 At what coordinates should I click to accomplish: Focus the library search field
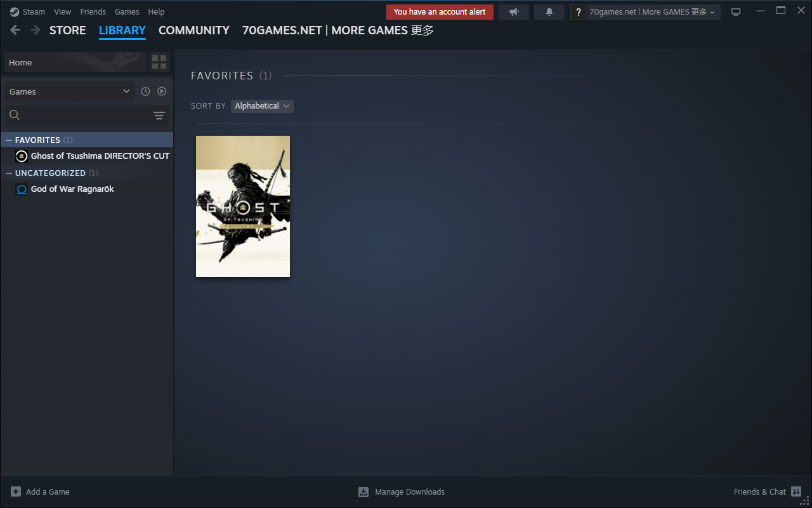tap(87, 115)
